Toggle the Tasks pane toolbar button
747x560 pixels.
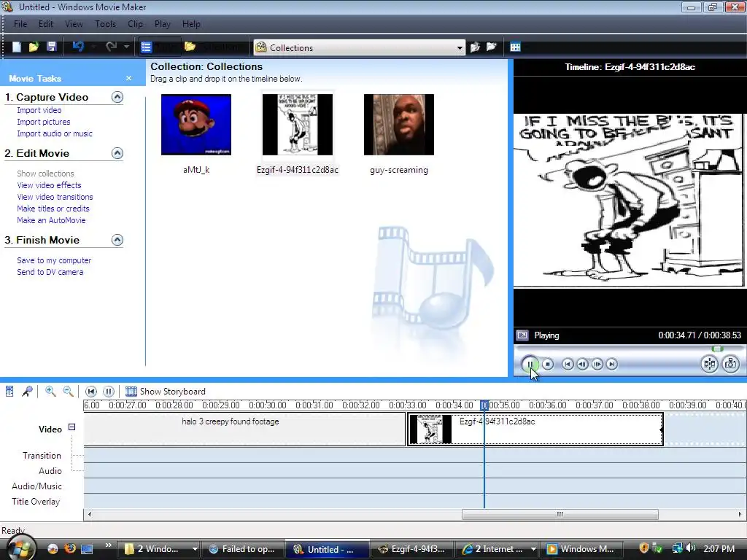160,47
